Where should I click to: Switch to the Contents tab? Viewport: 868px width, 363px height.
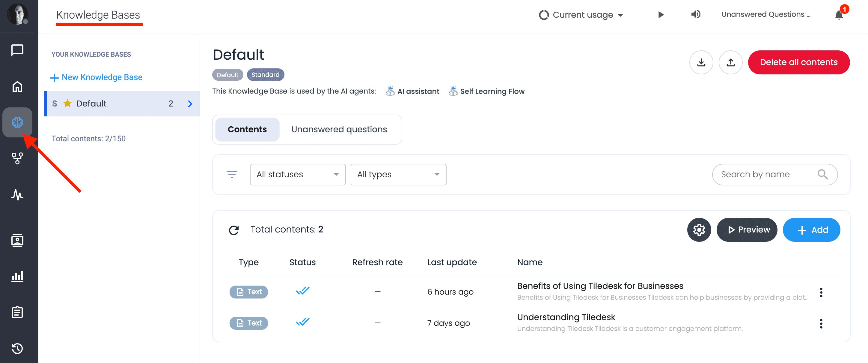(247, 130)
